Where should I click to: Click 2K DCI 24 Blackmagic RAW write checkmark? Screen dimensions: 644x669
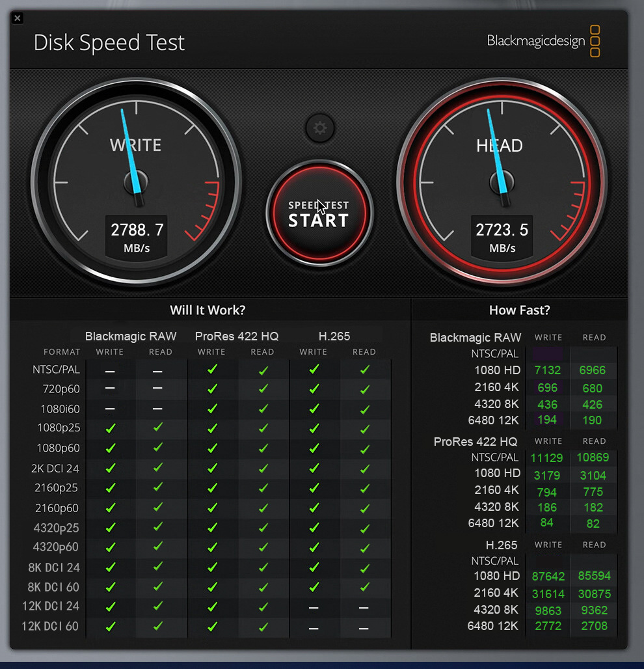tap(111, 468)
